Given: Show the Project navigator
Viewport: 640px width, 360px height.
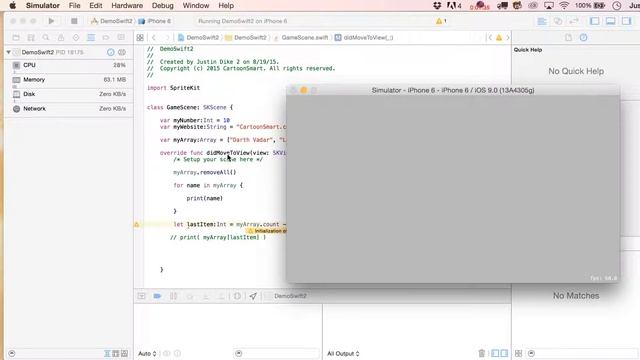Looking at the screenshot, I should tap(16, 38).
